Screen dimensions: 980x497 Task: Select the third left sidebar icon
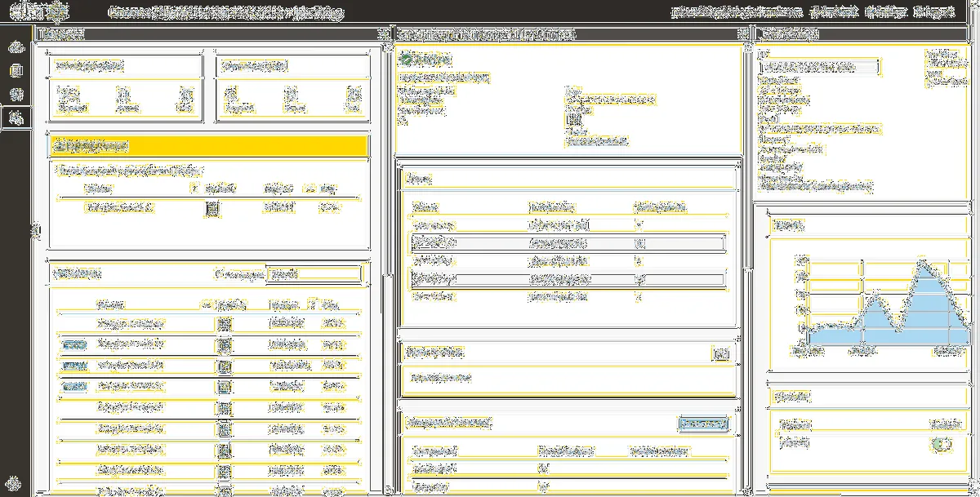(x=15, y=94)
